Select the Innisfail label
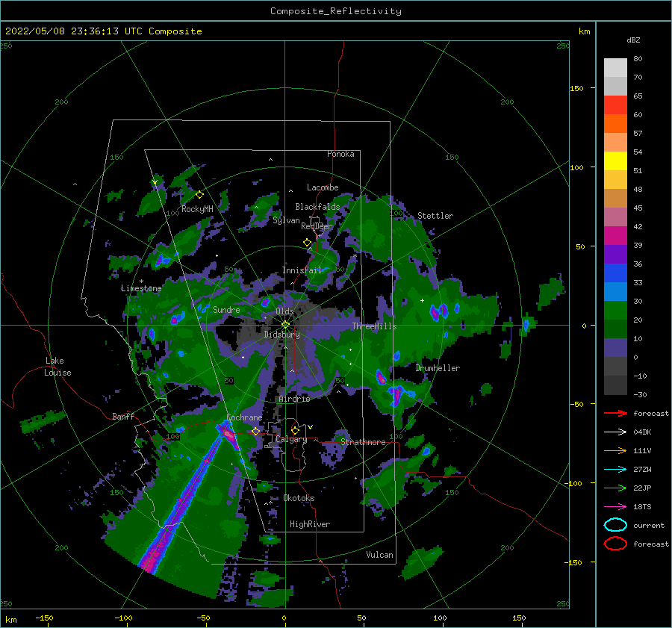 302,270
